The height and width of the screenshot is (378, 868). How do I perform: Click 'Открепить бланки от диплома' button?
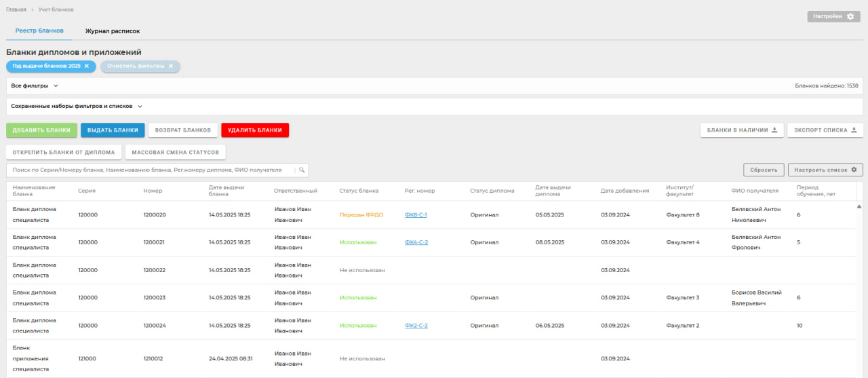click(x=64, y=152)
